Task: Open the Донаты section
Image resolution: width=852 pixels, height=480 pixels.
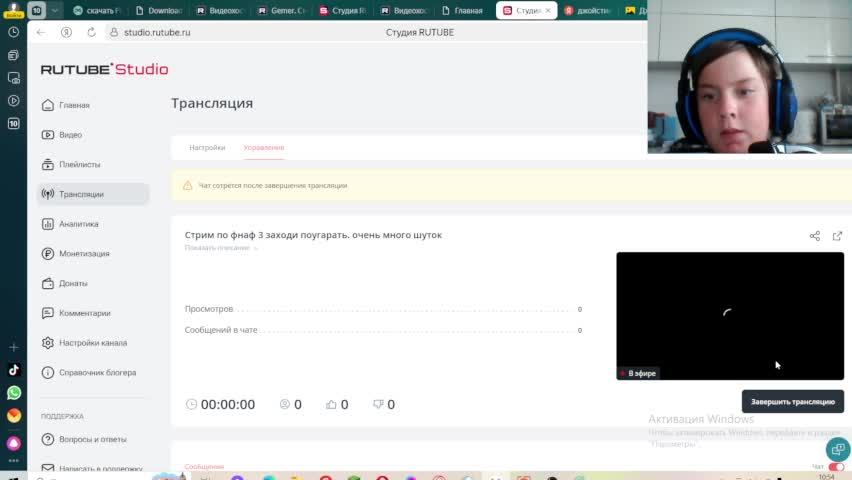Action: click(64, 283)
